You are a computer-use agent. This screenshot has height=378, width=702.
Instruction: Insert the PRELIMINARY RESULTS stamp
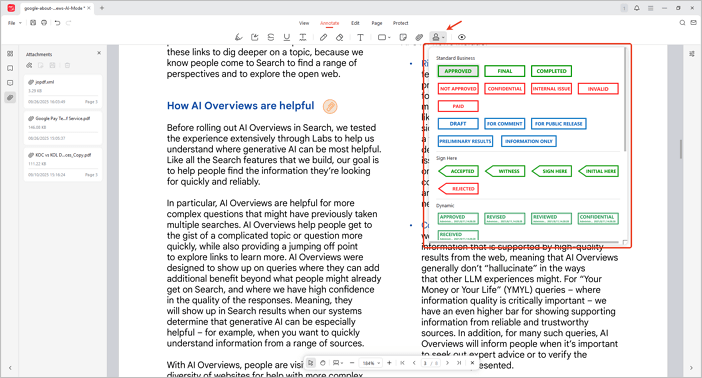pyautogui.click(x=465, y=141)
